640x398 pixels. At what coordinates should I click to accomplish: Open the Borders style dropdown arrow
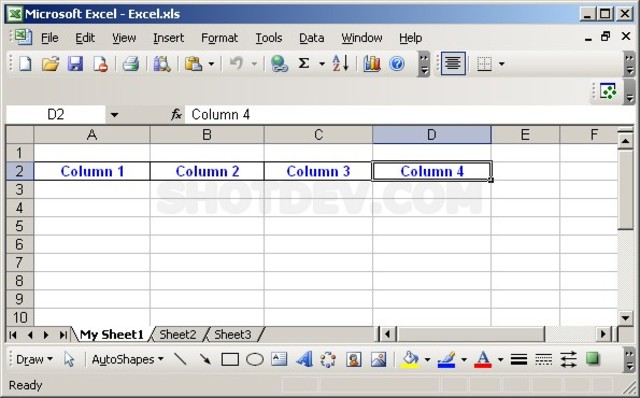[x=502, y=64]
